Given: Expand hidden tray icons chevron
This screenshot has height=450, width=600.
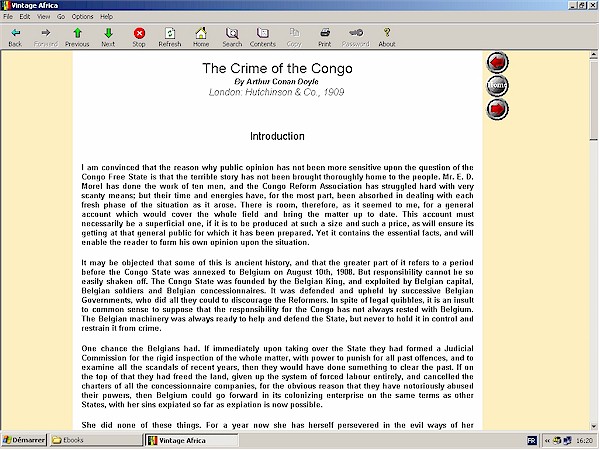Looking at the screenshot, I should pos(547,440).
